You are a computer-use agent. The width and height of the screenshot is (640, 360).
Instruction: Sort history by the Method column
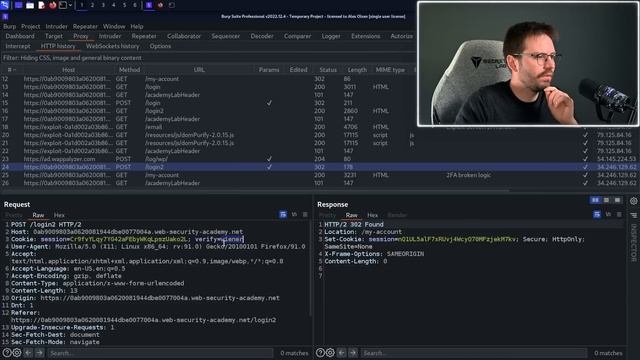[x=129, y=70]
